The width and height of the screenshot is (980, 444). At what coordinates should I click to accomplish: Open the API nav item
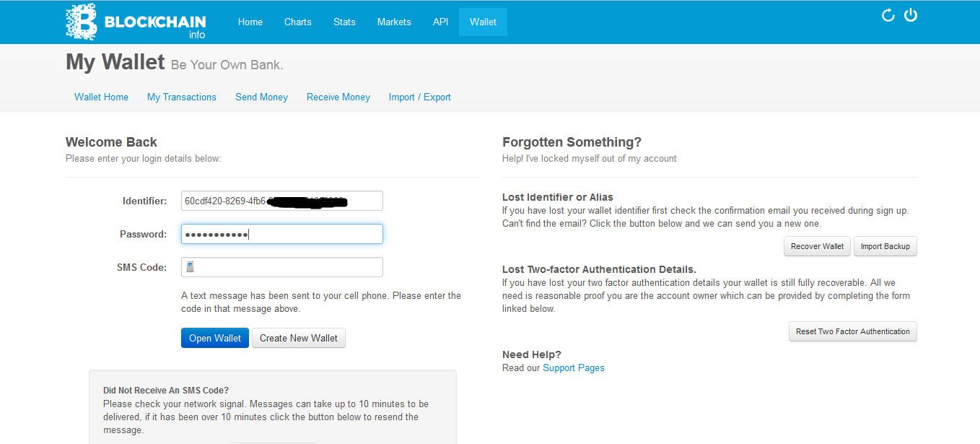pyautogui.click(x=440, y=22)
